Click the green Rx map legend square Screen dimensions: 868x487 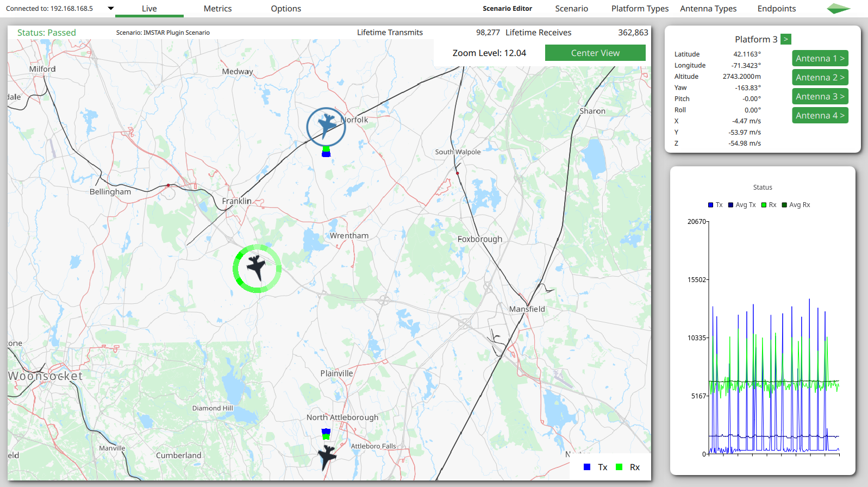tap(619, 467)
